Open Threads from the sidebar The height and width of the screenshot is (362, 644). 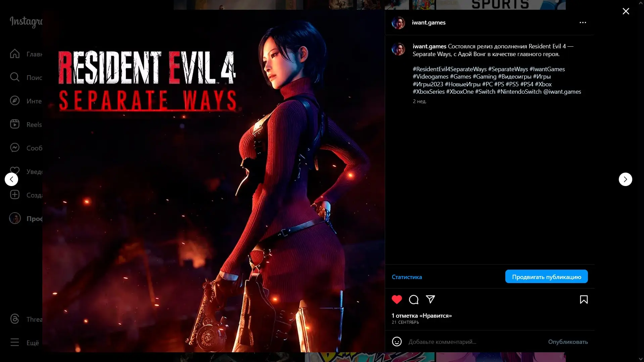pyautogui.click(x=15, y=319)
